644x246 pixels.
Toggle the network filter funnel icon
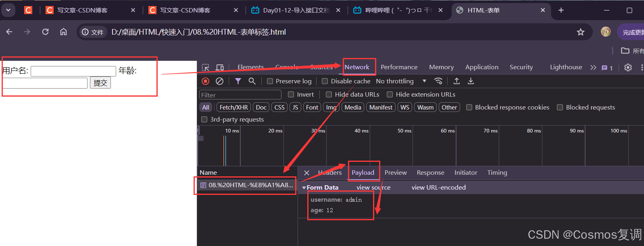pyautogui.click(x=238, y=81)
